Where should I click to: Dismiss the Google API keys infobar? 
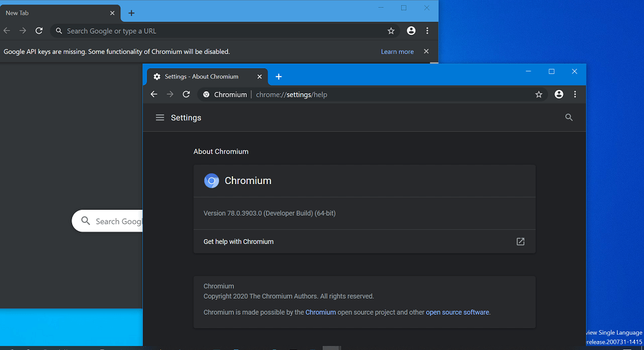tap(426, 51)
